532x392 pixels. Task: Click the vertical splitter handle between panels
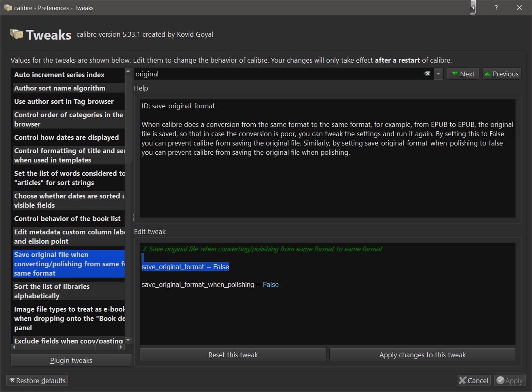[133, 218]
